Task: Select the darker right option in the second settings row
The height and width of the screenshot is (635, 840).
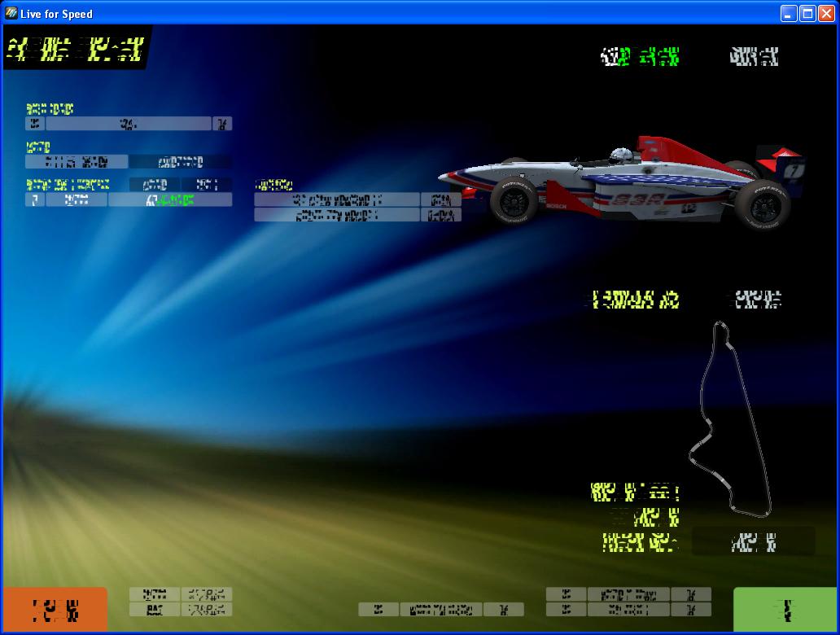Action: [181, 162]
